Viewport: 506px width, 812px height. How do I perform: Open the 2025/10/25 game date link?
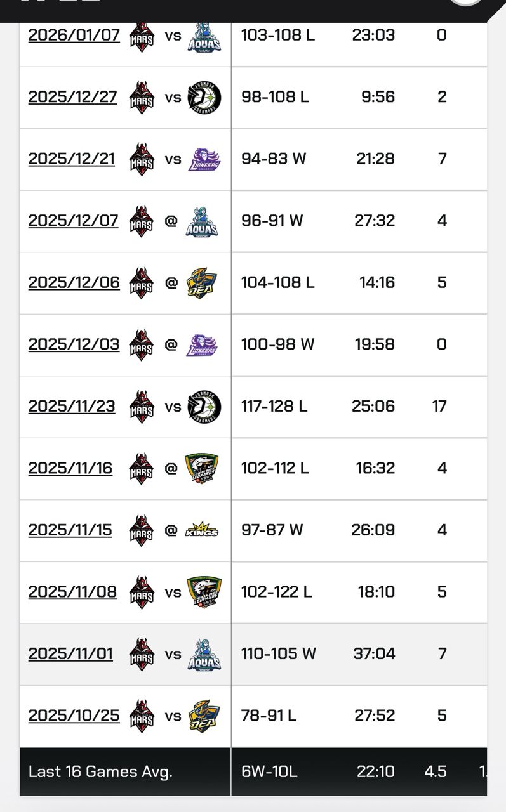(74, 716)
